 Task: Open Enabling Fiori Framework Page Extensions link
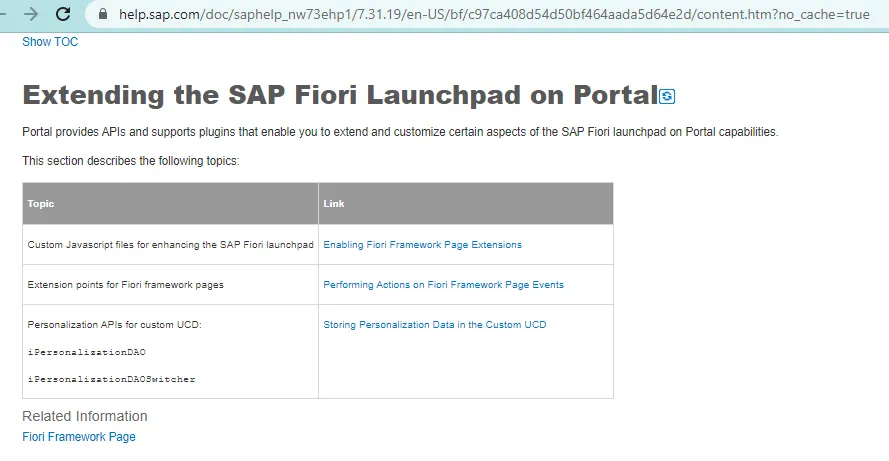(x=422, y=245)
